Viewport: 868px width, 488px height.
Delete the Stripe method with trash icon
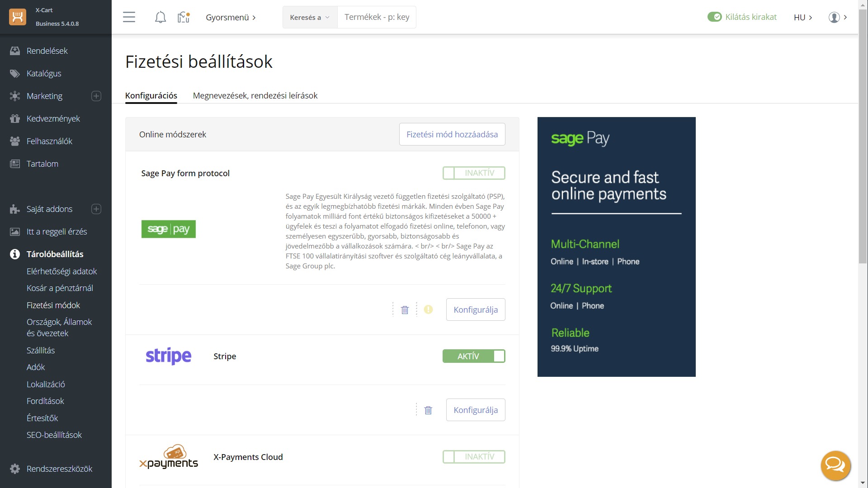click(x=428, y=410)
